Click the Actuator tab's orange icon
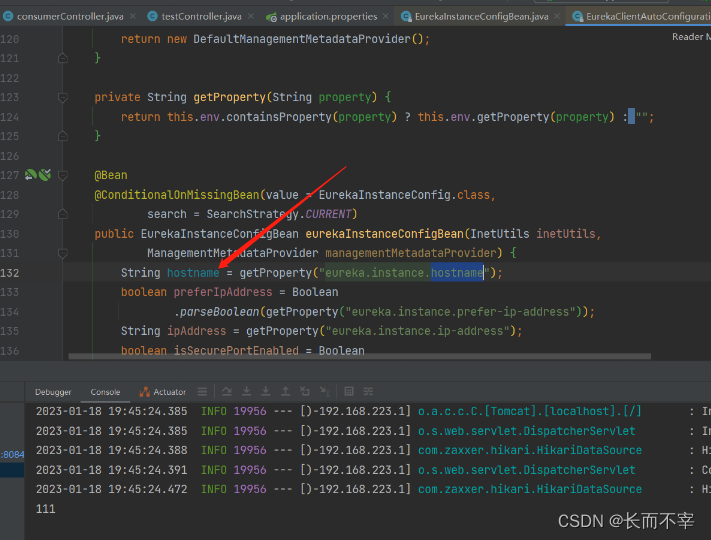 pos(145,392)
